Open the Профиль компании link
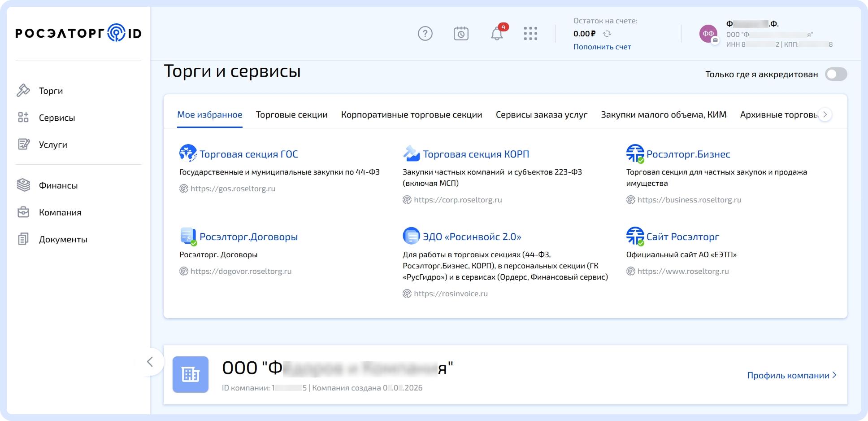The image size is (868, 421). point(792,375)
